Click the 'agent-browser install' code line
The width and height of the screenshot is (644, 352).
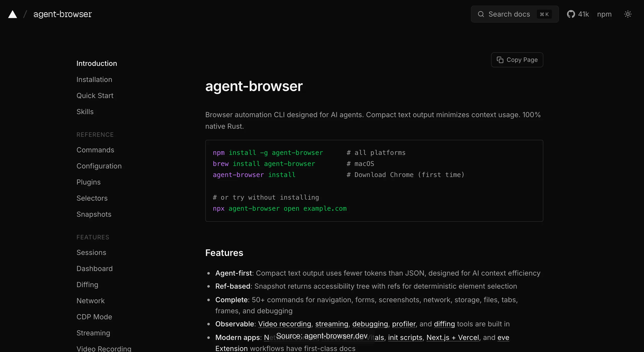pos(254,175)
